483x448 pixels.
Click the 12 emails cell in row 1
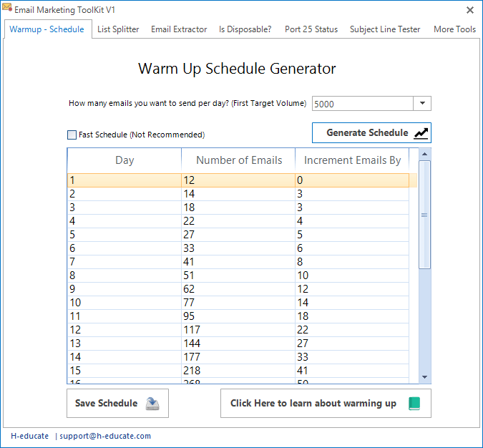pyautogui.click(x=238, y=180)
